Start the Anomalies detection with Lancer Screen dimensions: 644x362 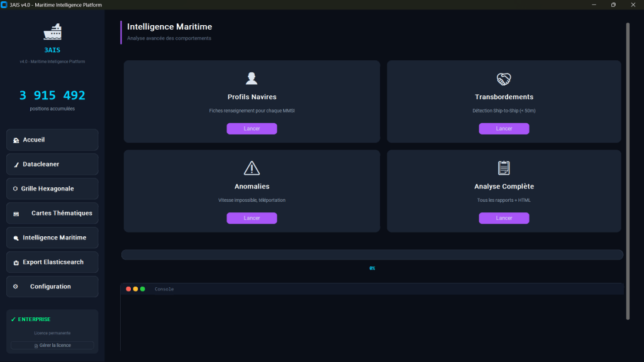[252, 218]
